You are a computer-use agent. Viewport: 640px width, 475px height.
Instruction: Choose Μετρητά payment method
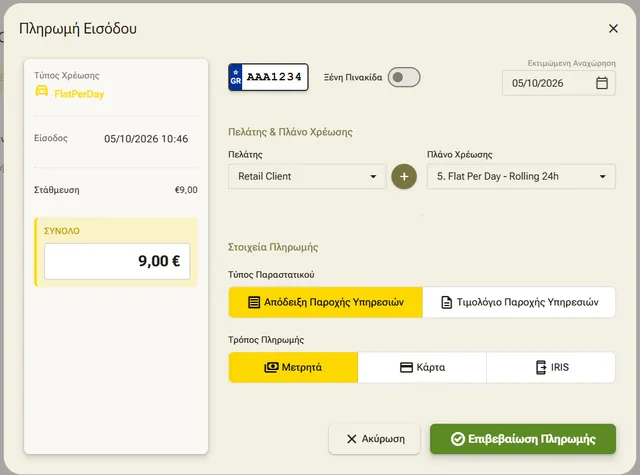293,367
